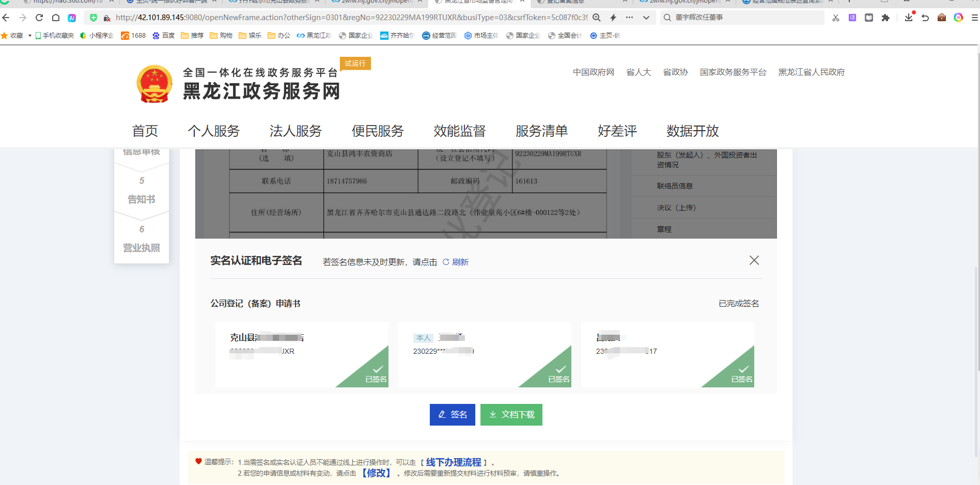The height and width of the screenshot is (485, 980).
Task: Open the 省政协 header link
Action: [x=676, y=72]
